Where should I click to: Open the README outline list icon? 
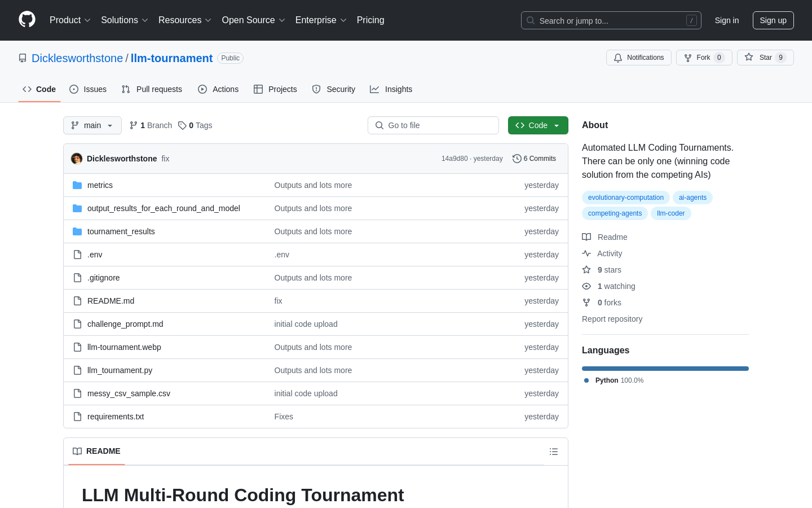554,452
